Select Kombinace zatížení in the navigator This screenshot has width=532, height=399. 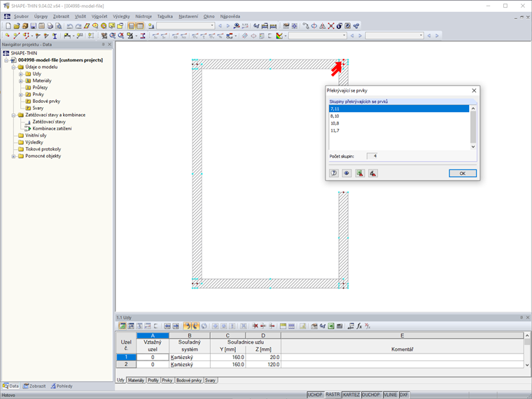pos(52,129)
